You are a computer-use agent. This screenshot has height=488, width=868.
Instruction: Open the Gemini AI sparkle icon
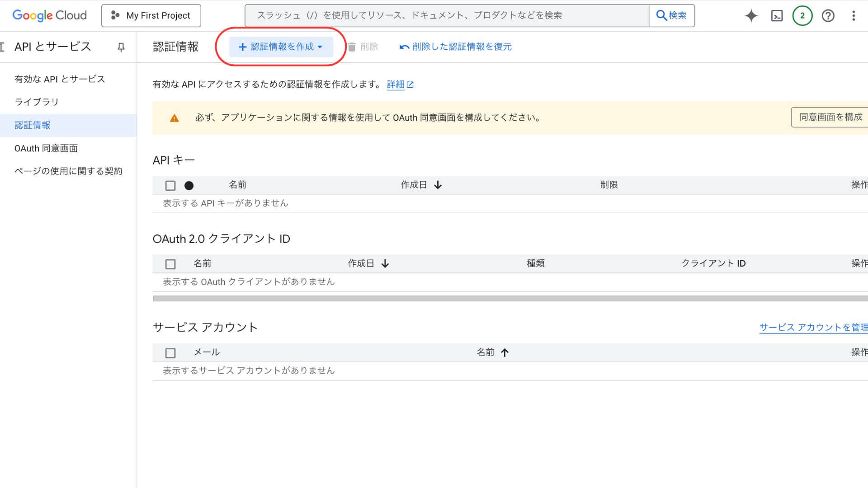(x=751, y=16)
